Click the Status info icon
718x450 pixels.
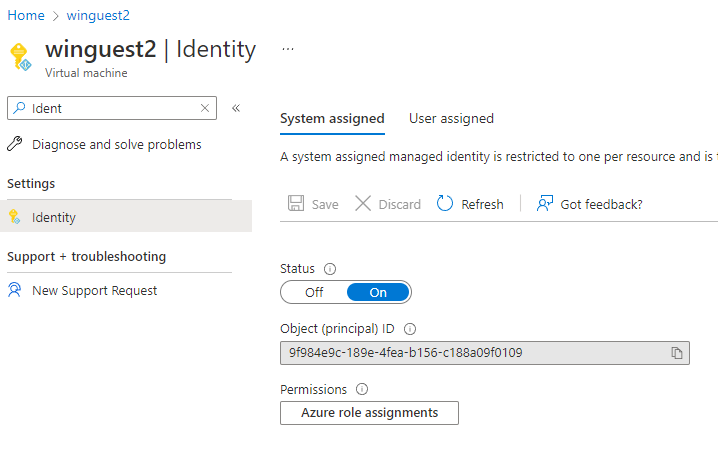coord(330,269)
